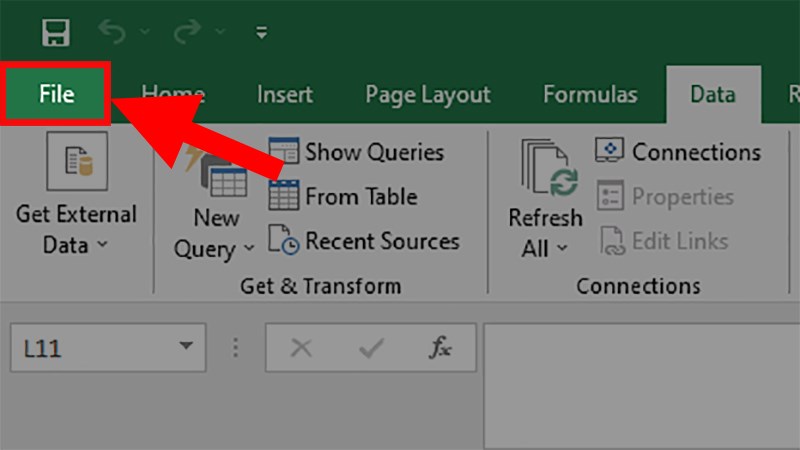Choose From Table query option
Image resolution: width=800 pixels, height=450 pixels.
[x=361, y=196]
